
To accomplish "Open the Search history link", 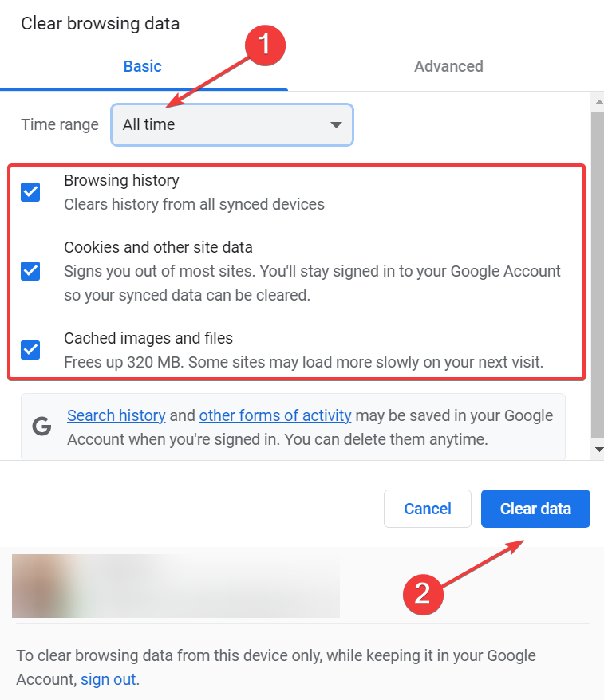I will point(116,415).
